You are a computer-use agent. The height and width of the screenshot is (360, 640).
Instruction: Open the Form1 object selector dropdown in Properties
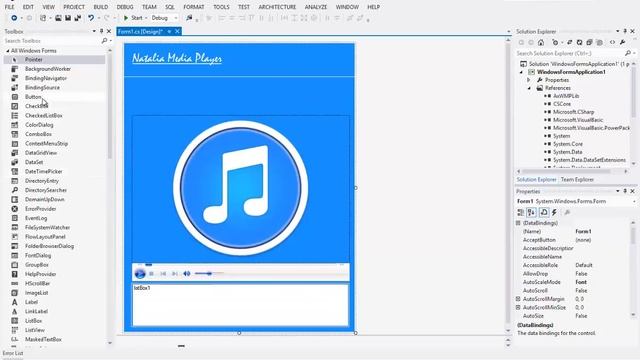pos(633,202)
